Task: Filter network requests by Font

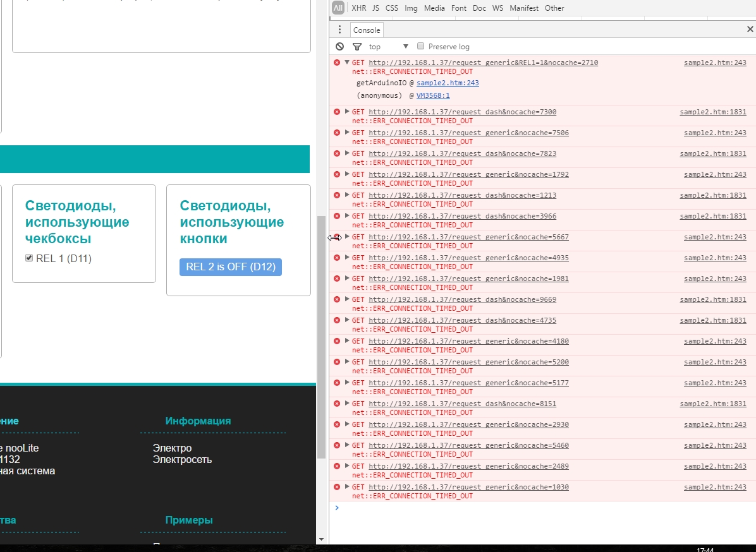Action: click(x=458, y=8)
